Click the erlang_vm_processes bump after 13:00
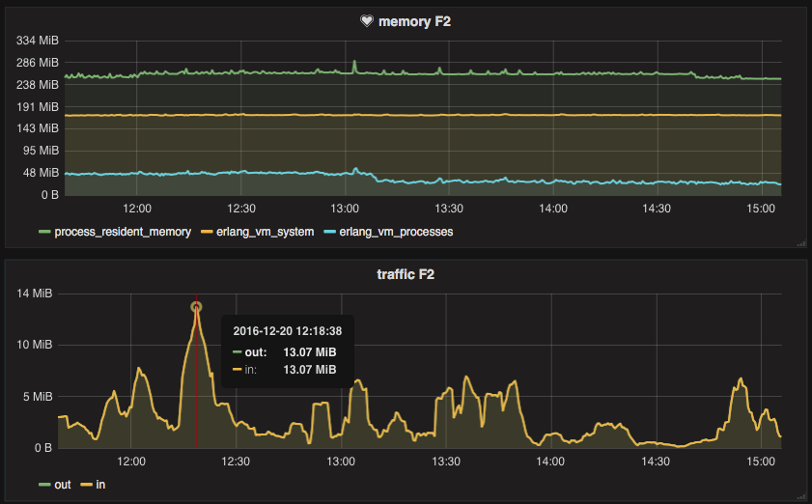The width and height of the screenshot is (812, 504). click(355, 169)
